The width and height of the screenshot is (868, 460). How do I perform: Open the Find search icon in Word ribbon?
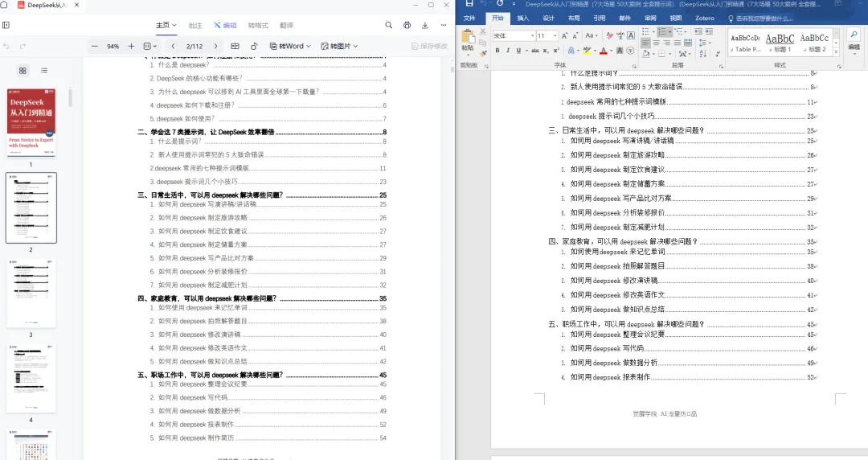point(854,35)
